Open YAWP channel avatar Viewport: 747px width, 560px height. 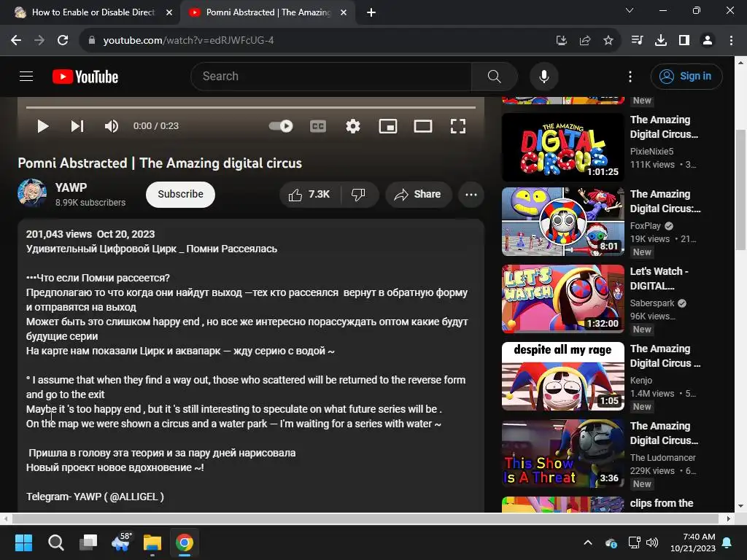point(32,193)
